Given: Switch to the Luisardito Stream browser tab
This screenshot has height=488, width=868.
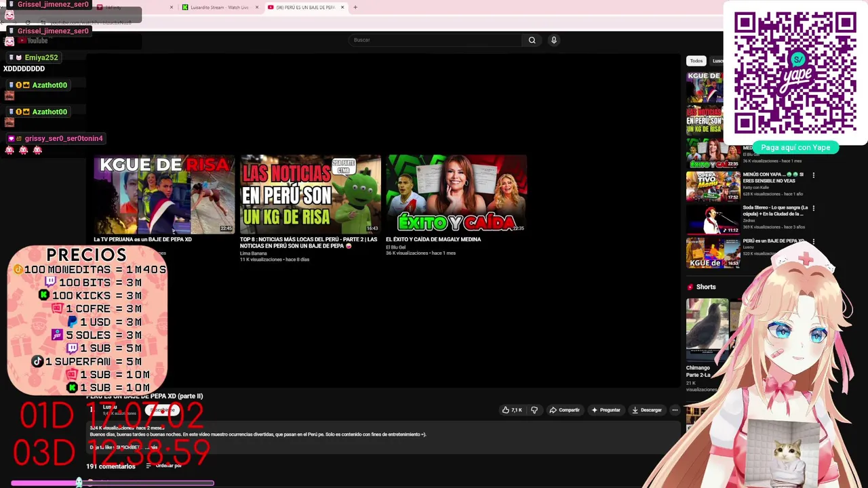Looking at the screenshot, I should pos(219,7).
